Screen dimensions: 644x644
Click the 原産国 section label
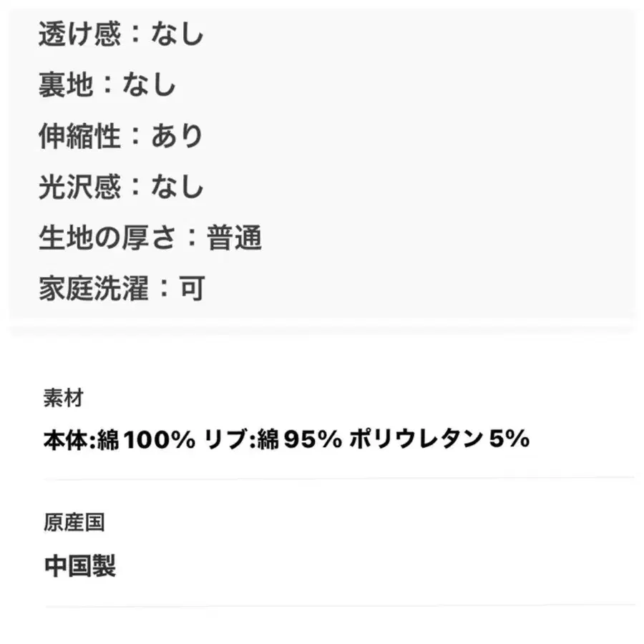74,522
